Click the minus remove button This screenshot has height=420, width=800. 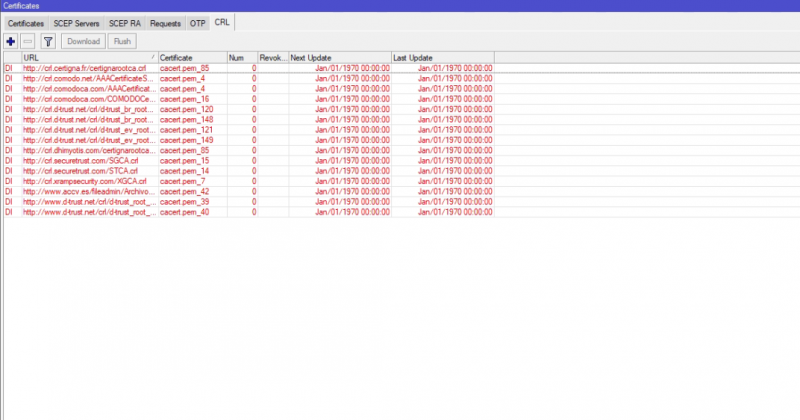pyautogui.click(x=28, y=41)
